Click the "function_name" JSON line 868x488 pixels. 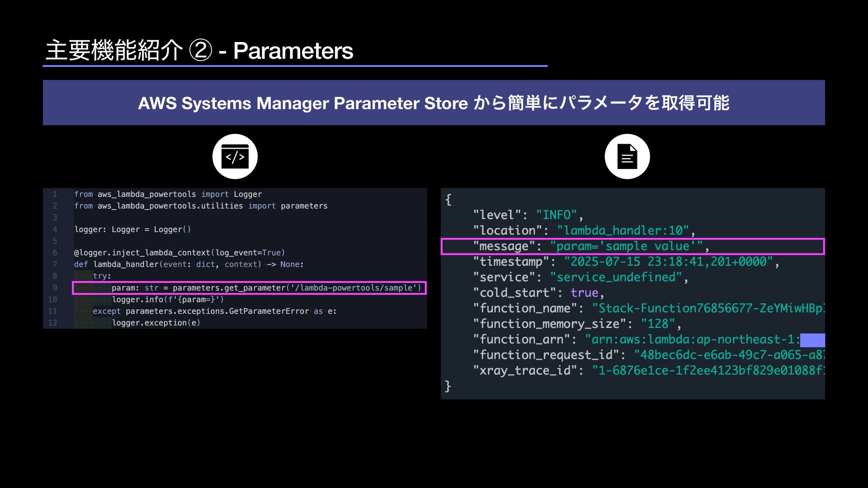coord(649,308)
